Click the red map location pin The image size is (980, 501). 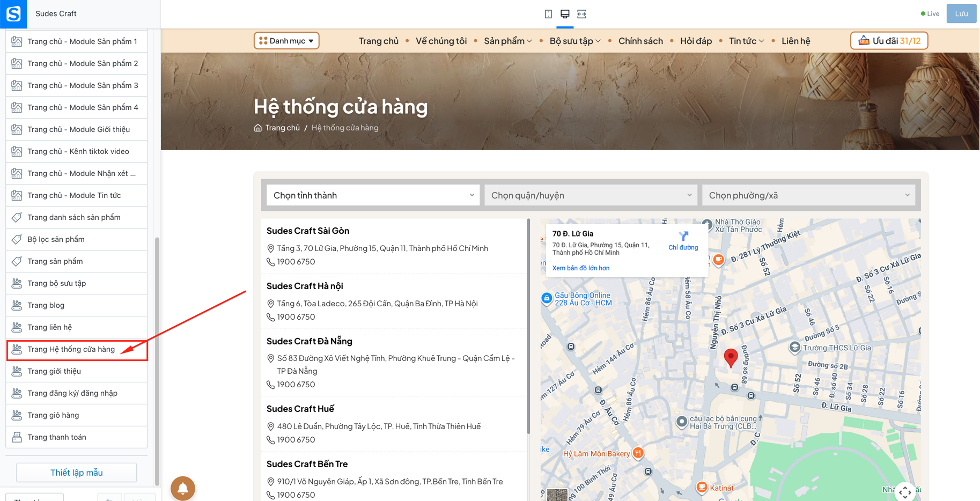click(x=731, y=358)
